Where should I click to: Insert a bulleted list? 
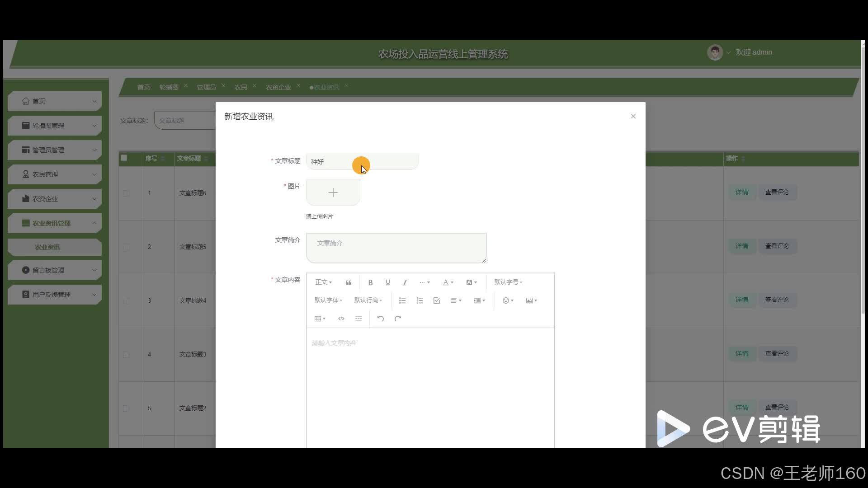402,300
